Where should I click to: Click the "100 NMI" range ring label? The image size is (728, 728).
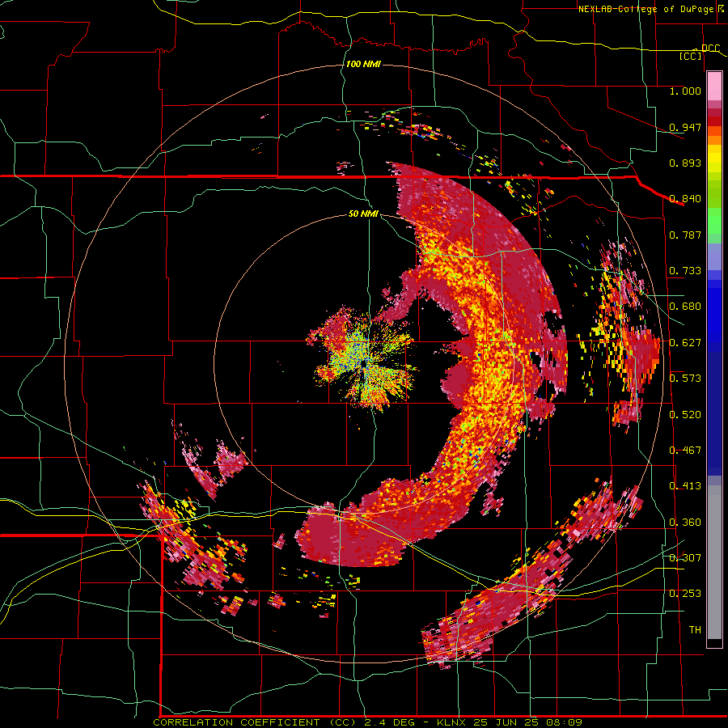[363, 64]
